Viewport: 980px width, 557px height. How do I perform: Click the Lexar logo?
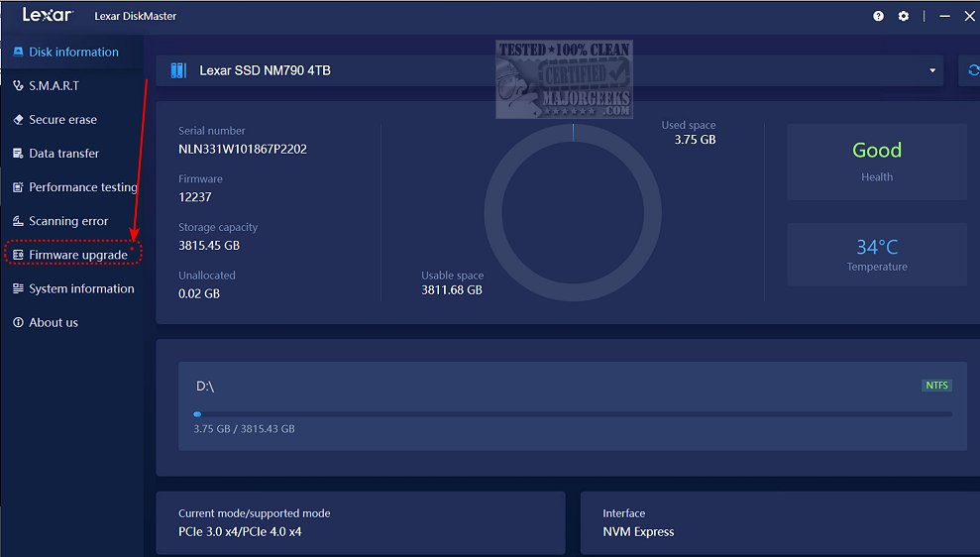48,15
